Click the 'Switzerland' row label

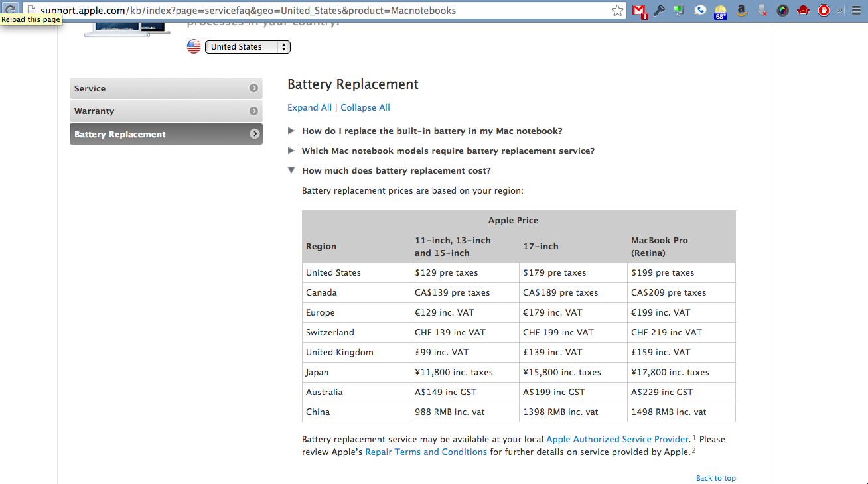[330, 332]
